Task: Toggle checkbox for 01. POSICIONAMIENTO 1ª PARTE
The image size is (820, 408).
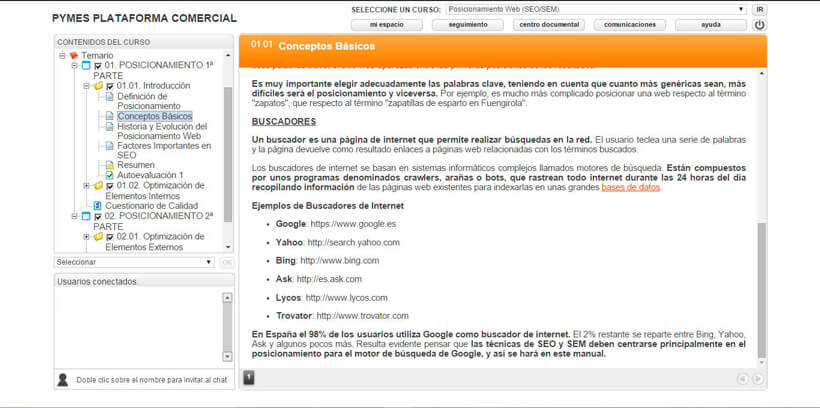Action: pos(98,66)
